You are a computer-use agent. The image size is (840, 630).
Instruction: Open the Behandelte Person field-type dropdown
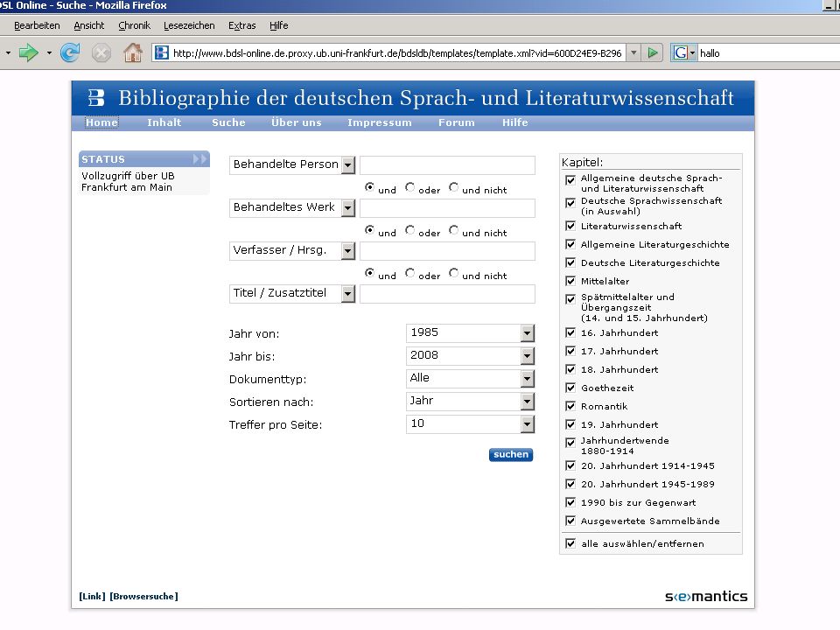[x=348, y=165]
